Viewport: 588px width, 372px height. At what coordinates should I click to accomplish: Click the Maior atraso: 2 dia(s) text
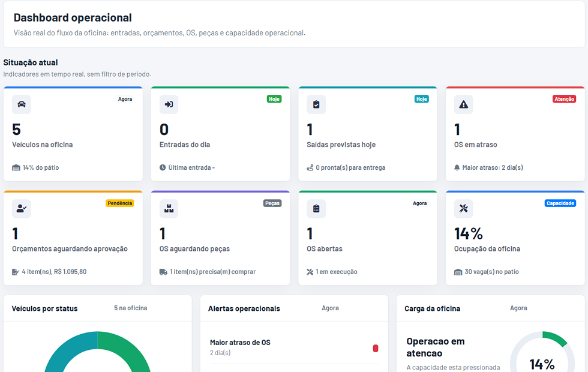(x=493, y=167)
